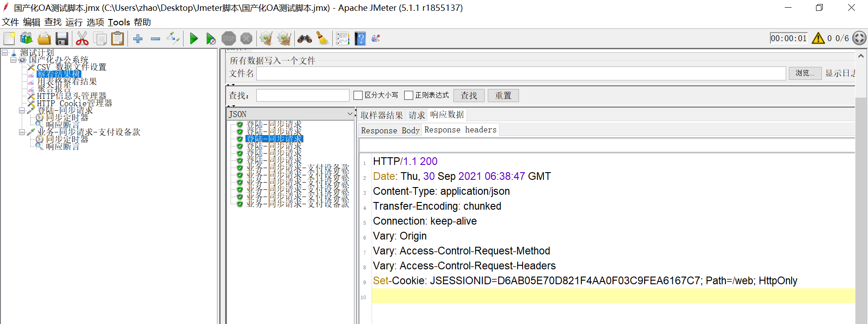Toggle element enabled state icon

(173, 38)
